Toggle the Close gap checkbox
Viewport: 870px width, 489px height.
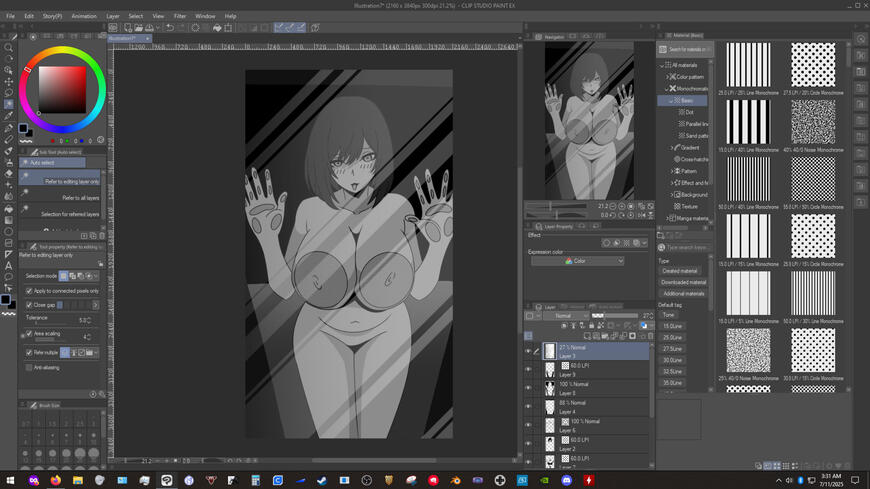tap(29, 305)
